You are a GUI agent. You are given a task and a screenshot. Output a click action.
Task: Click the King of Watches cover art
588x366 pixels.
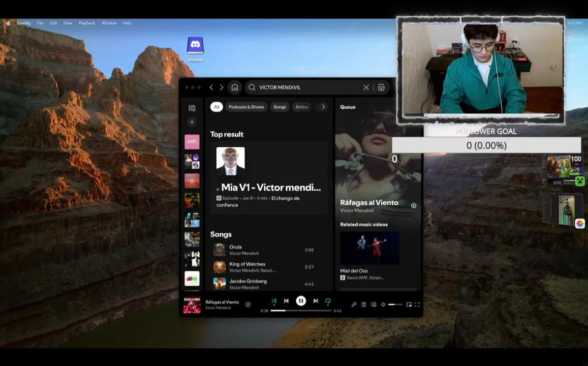coord(220,267)
